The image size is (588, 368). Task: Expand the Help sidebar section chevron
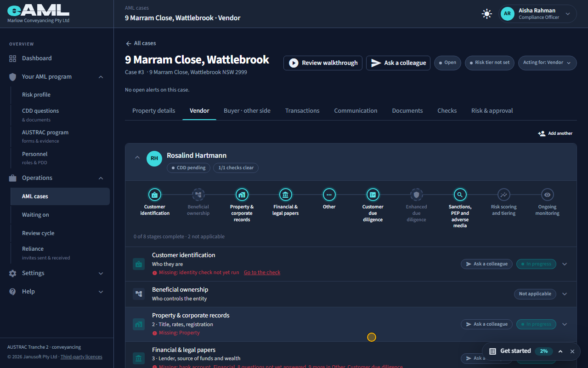coord(101,292)
